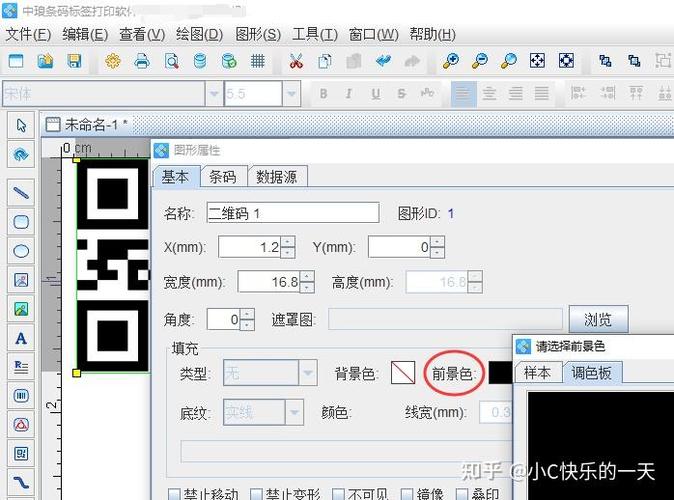Click the Bold B formatting button
The image size is (674, 500).
tap(323, 93)
